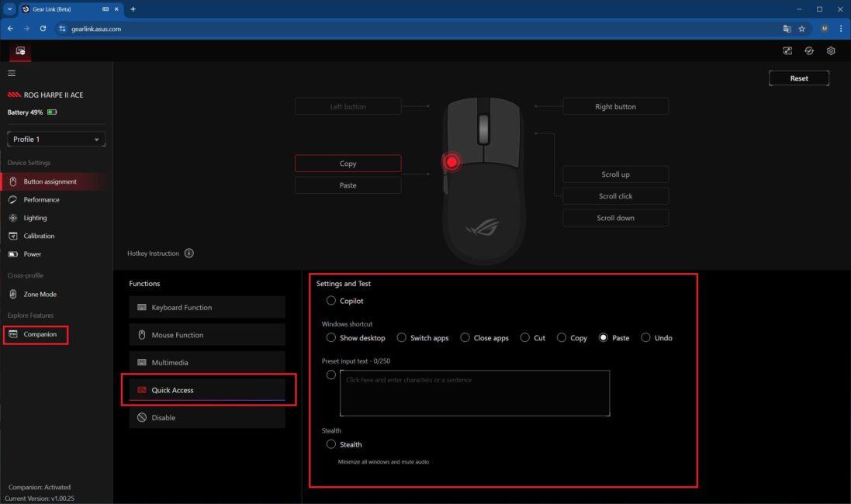Go back in browser
This screenshot has width=851, height=504.
coord(10,28)
